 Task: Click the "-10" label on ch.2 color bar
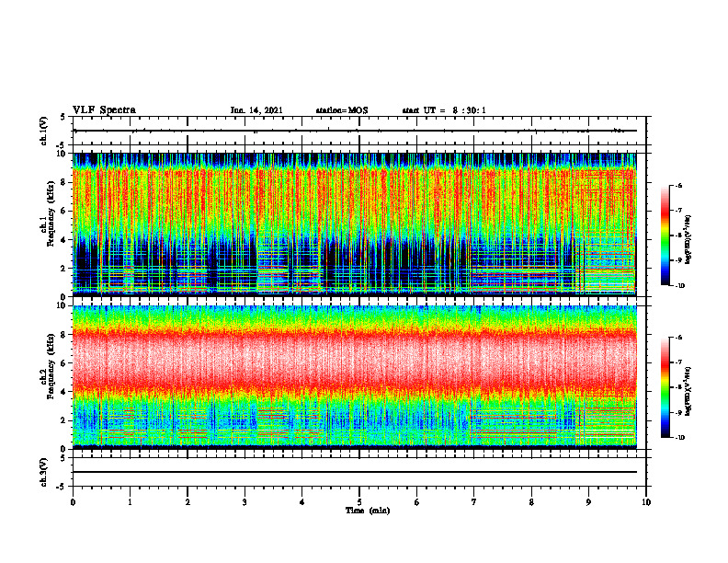click(x=679, y=437)
